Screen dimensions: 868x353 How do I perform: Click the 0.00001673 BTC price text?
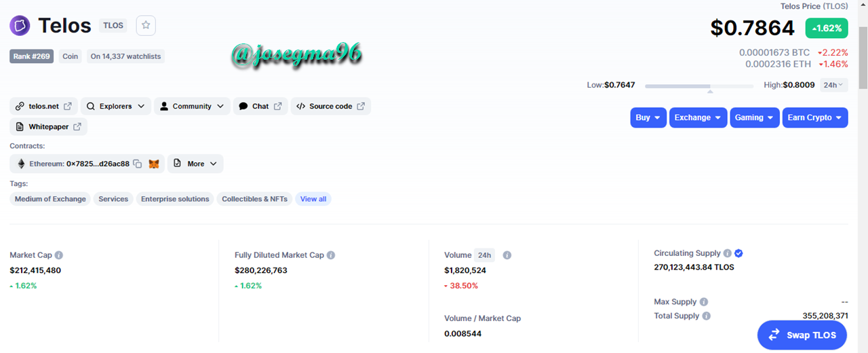click(x=774, y=52)
